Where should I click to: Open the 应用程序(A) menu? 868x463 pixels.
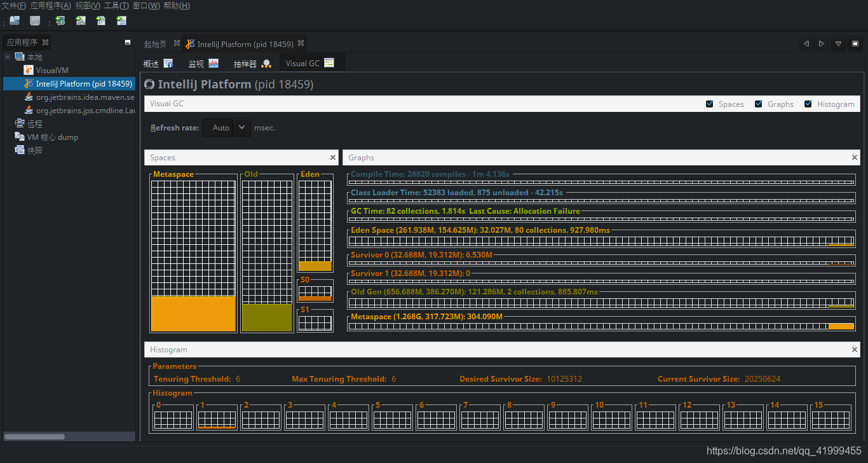pyautogui.click(x=51, y=6)
